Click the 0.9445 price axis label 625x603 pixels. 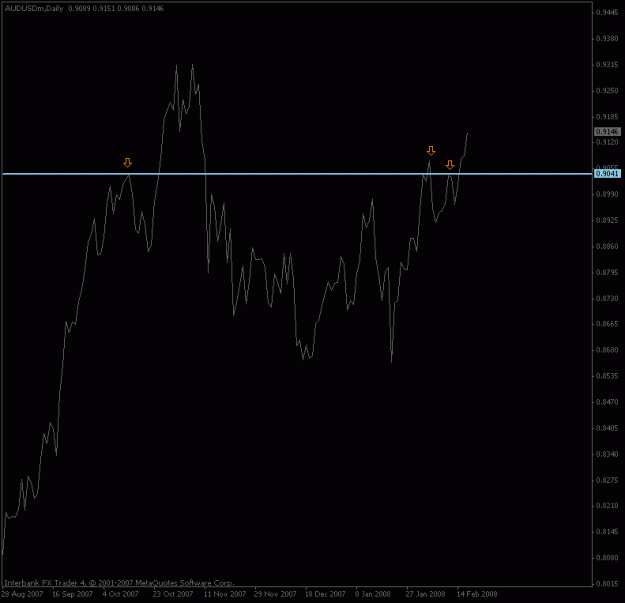click(607, 13)
